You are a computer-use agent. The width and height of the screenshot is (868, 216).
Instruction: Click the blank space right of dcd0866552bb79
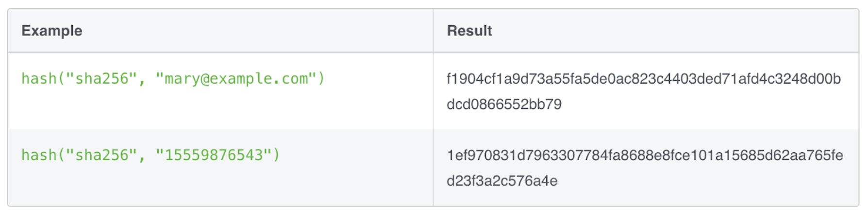click(x=709, y=104)
